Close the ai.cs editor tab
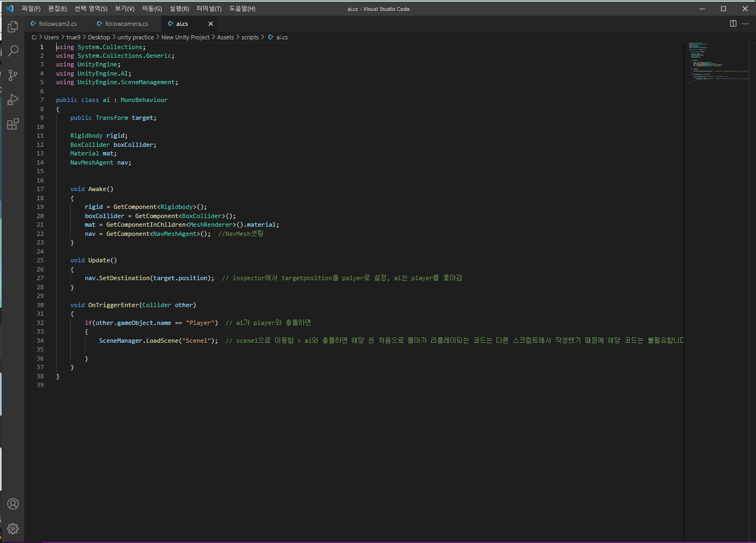This screenshot has height=543, width=756. tap(210, 24)
